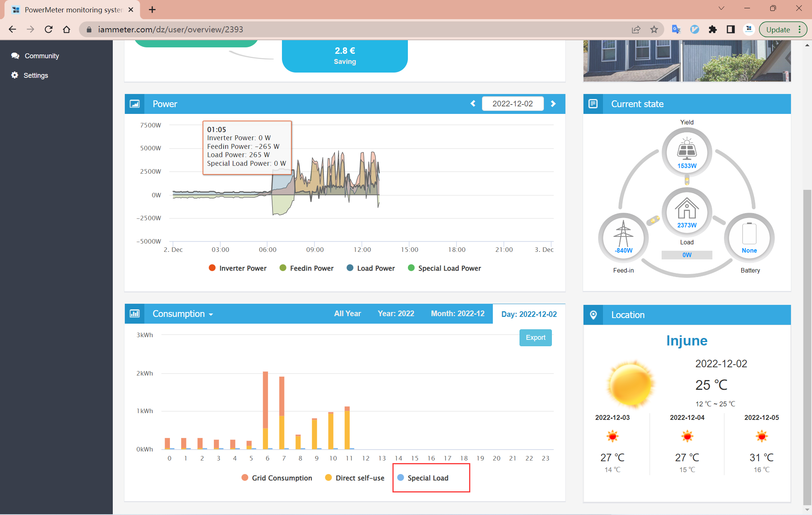Open the browser Extensions puzzle icon
The image size is (812, 515).
pyautogui.click(x=712, y=29)
